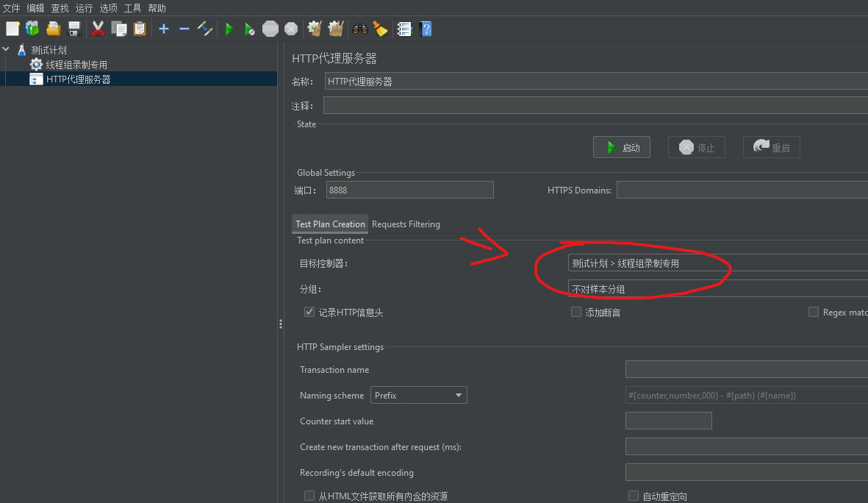Cut selected element with scissors icon
Viewport: 868px width, 503px height.
click(x=98, y=28)
